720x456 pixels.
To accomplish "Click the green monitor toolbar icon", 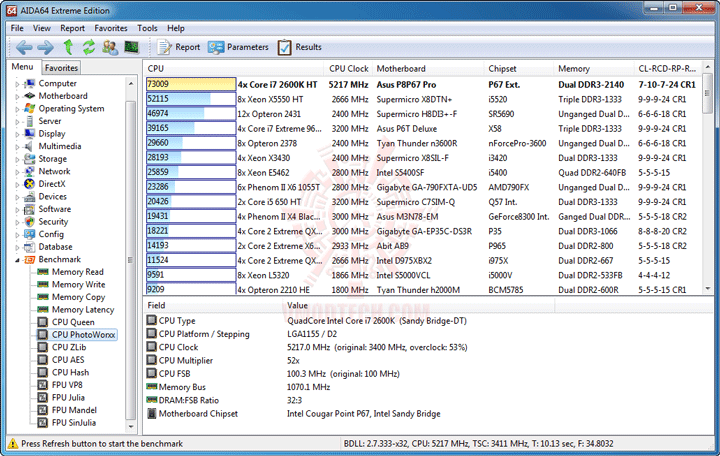I will tap(132, 47).
